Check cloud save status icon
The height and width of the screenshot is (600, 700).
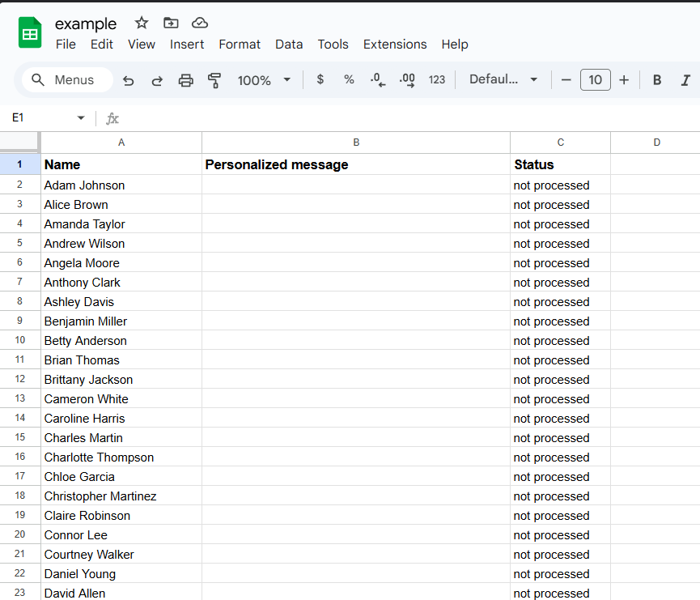(199, 23)
